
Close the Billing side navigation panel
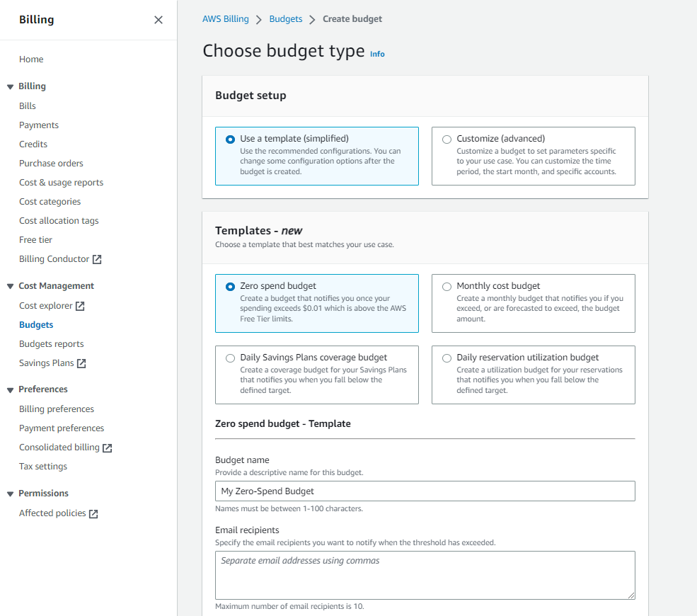click(x=159, y=20)
